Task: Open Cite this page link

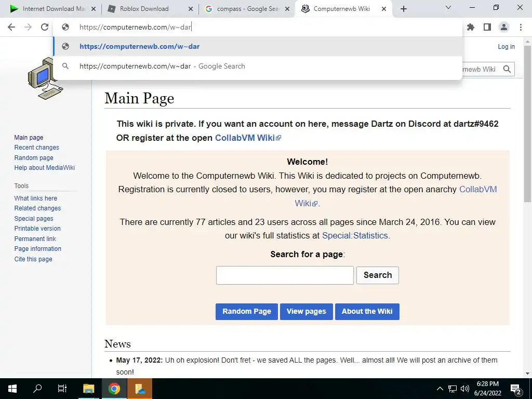Action: 33,259
